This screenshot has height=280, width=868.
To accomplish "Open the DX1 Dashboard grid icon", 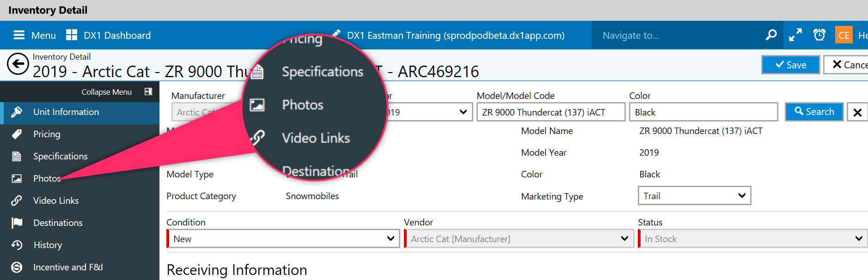I will tap(72, 35).
